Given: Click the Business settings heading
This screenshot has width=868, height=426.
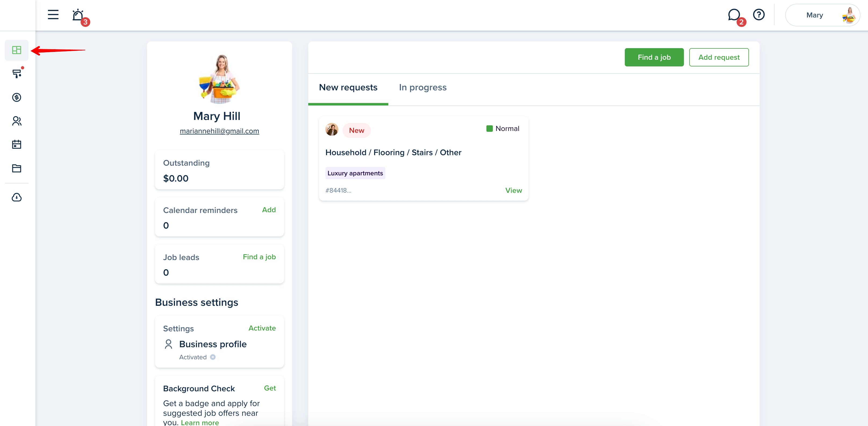Looking at the screenshot, I should [196, 303].
